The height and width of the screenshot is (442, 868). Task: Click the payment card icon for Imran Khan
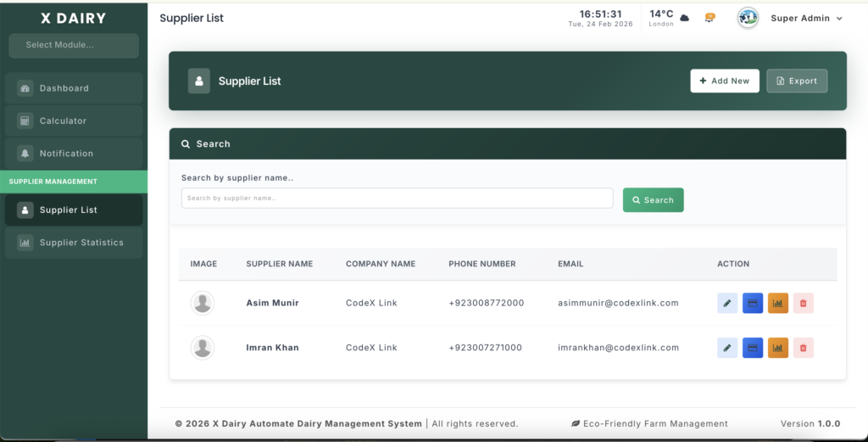coord(753,348)
